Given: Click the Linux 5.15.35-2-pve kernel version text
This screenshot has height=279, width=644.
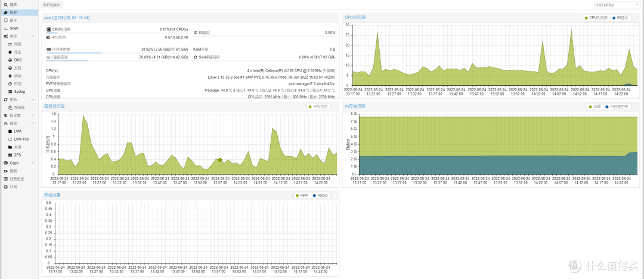Looking at the screenshot, I should 272,77.
